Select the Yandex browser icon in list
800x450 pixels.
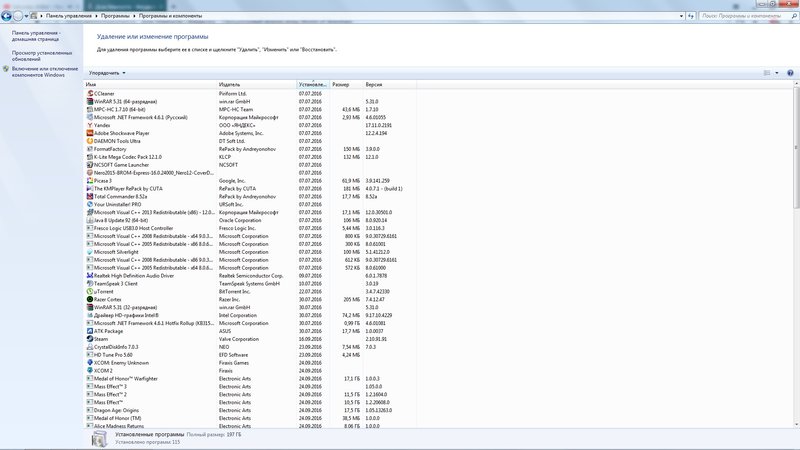(x=90, y=125)
